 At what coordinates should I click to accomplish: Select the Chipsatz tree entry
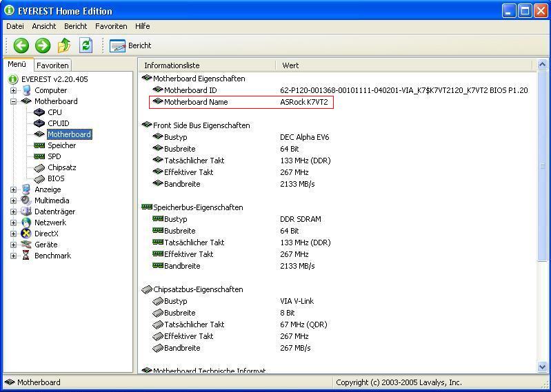click(61, 167)
